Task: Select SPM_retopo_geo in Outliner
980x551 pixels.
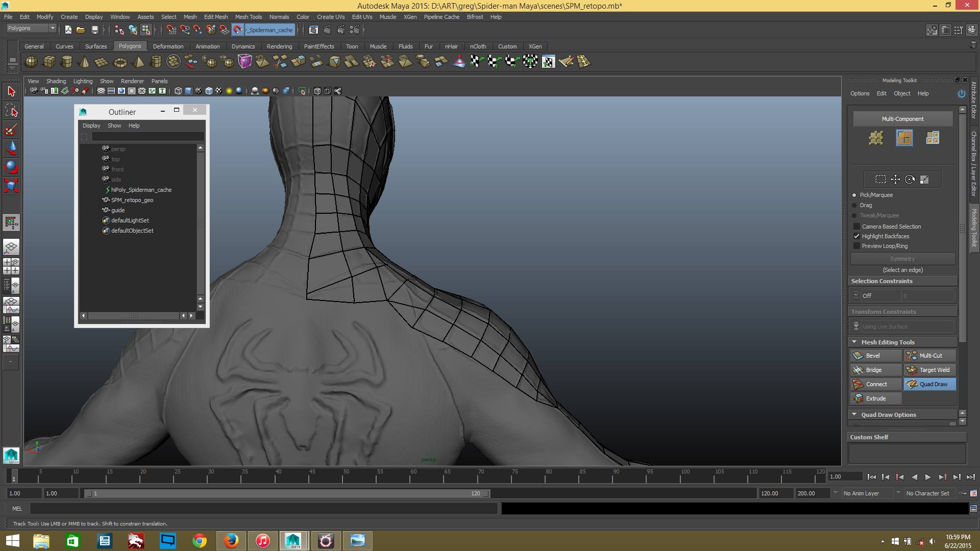Action: click(132, 200)
